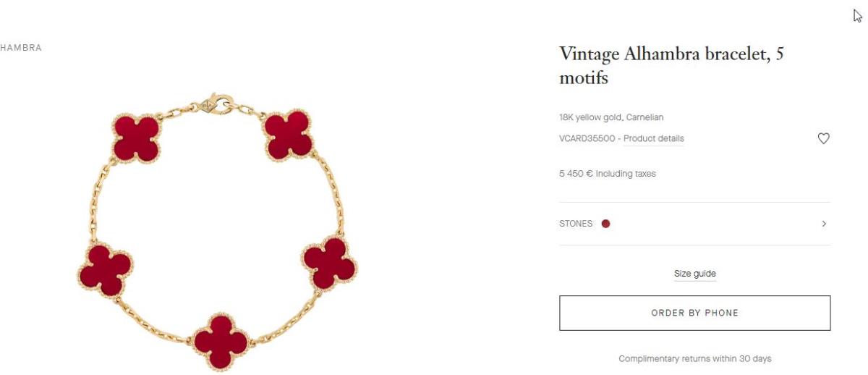The height and width of the screenshot is (375, 868).
Task: Select the Carnelian red stone swatch
Action: pos(605,224)
